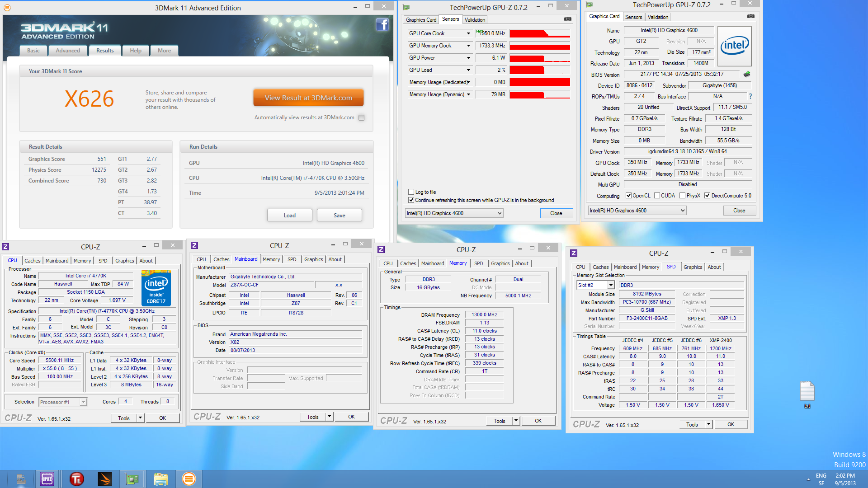
Task: Click the Tools button in the CPU-Z SPD window
Action: [692, 424]
